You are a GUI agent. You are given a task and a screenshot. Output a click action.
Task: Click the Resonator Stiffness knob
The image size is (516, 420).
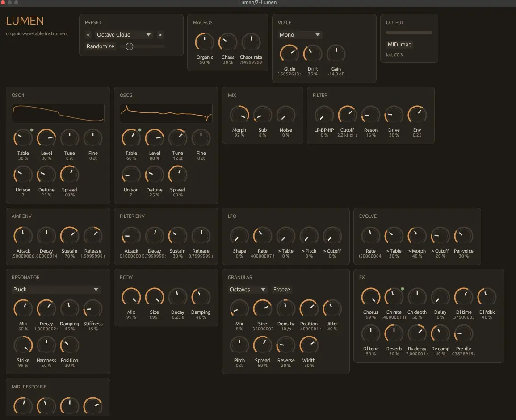pyautogui.click(x=93, y=308)
